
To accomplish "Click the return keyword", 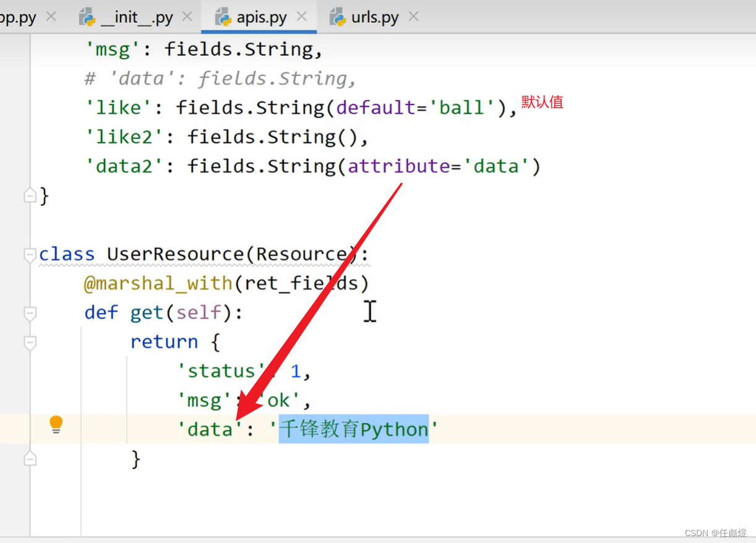I will click(164, 342).
